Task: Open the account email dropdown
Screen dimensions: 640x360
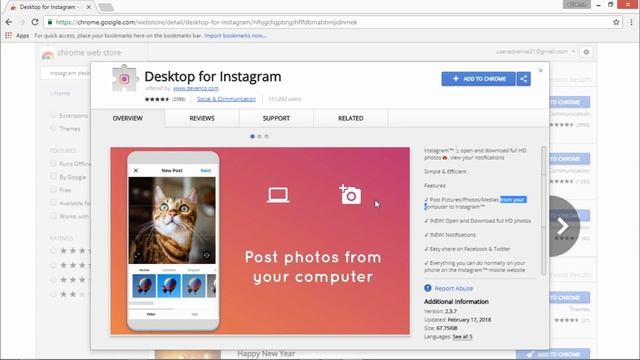Action: pos(536,52)
